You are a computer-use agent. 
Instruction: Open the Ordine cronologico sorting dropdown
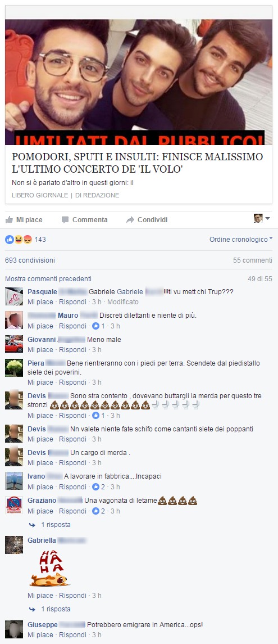pos(241,239)
